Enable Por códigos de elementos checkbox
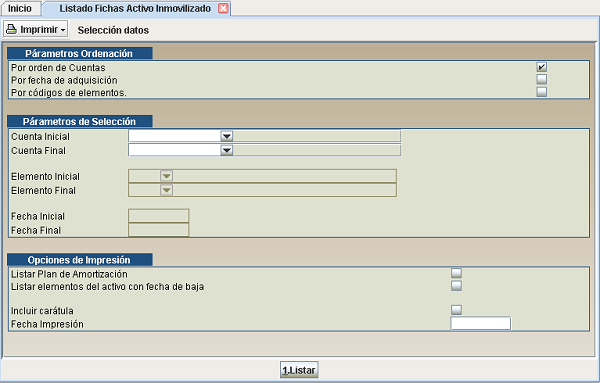600x383 pixels. [x=541, y=92]
